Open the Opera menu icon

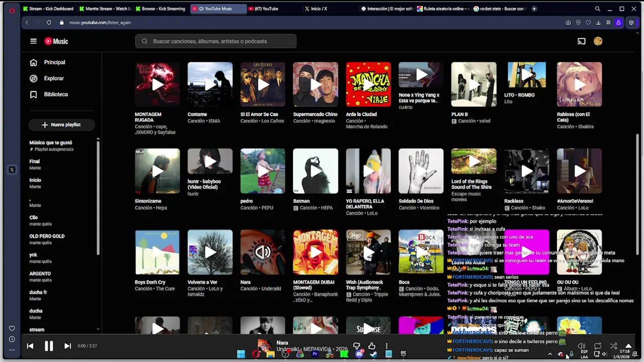tap(12, 10)
